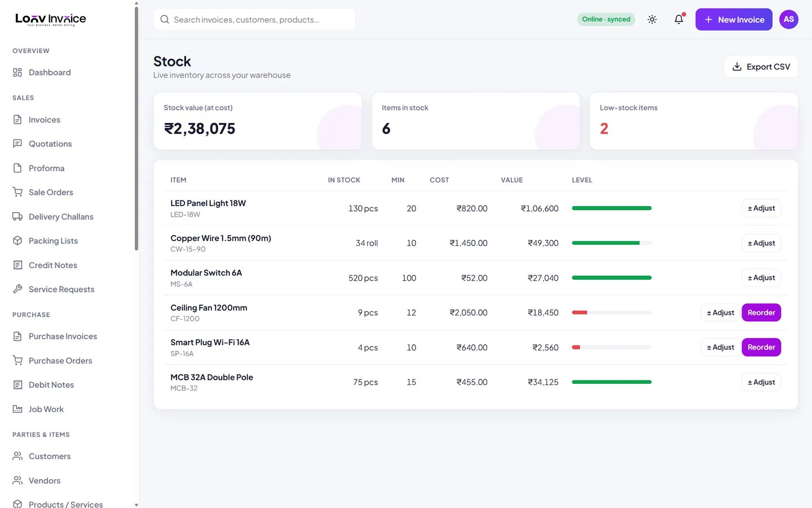Open the Dashboard grid icon

coord(17,72)
